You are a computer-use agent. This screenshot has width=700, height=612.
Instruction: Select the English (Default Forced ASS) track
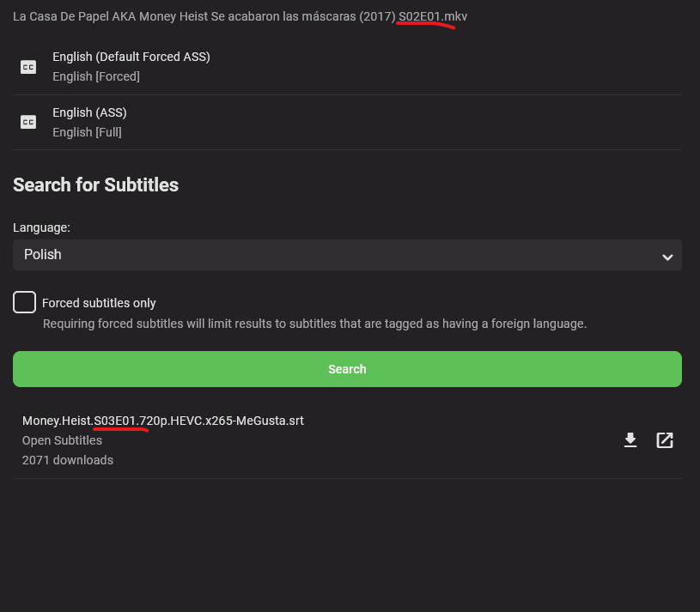[x=131, y=57]
